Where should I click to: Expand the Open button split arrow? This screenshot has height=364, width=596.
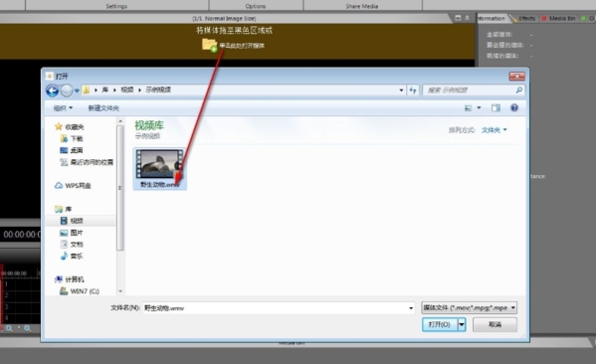tap(462, 324)
